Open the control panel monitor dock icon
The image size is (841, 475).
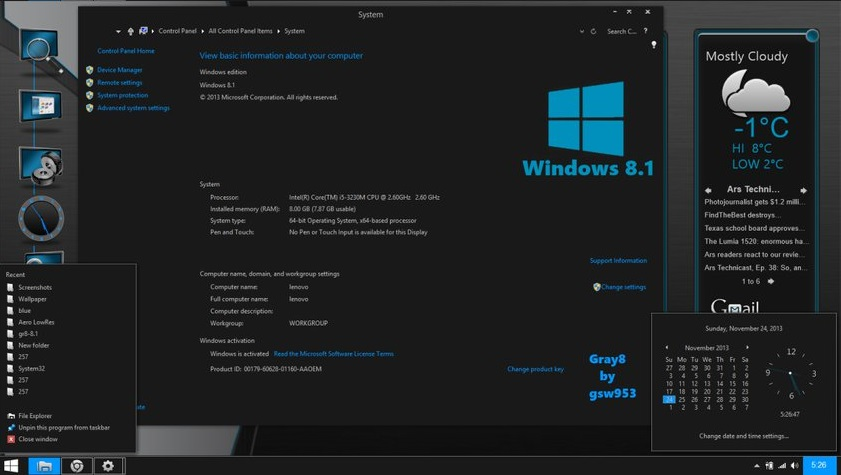click(x=40, y=107)
